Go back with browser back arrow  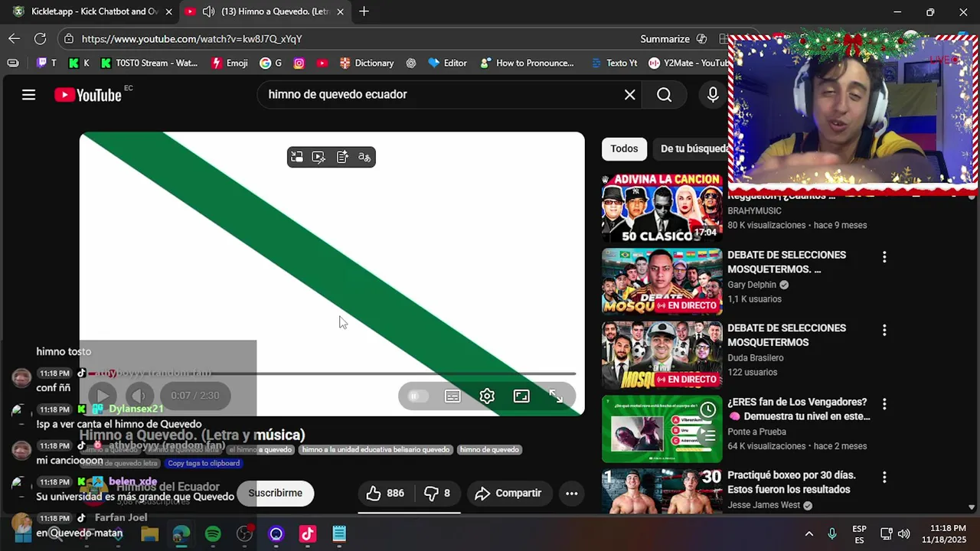pos(15,38)
